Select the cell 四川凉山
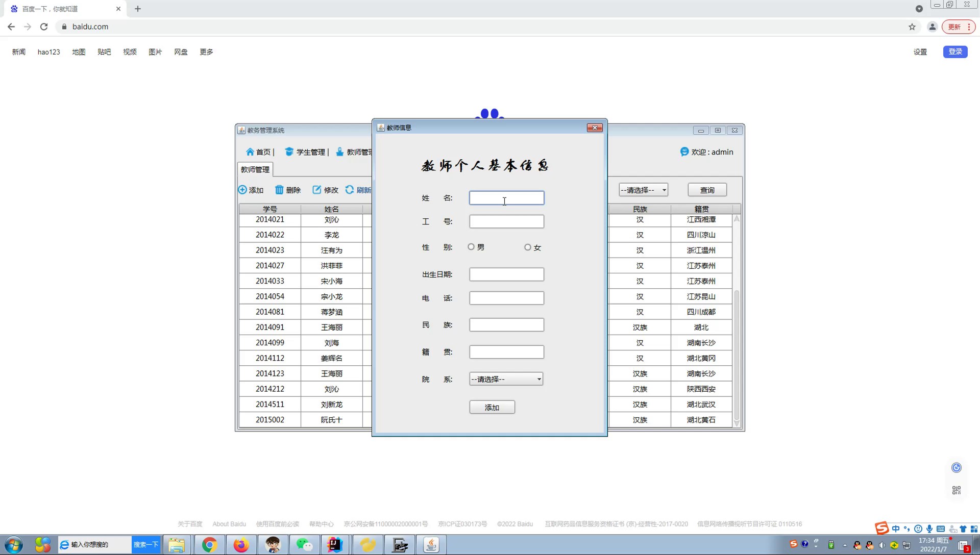The width and height of the screenshot is (980, 555). [701, 235]
